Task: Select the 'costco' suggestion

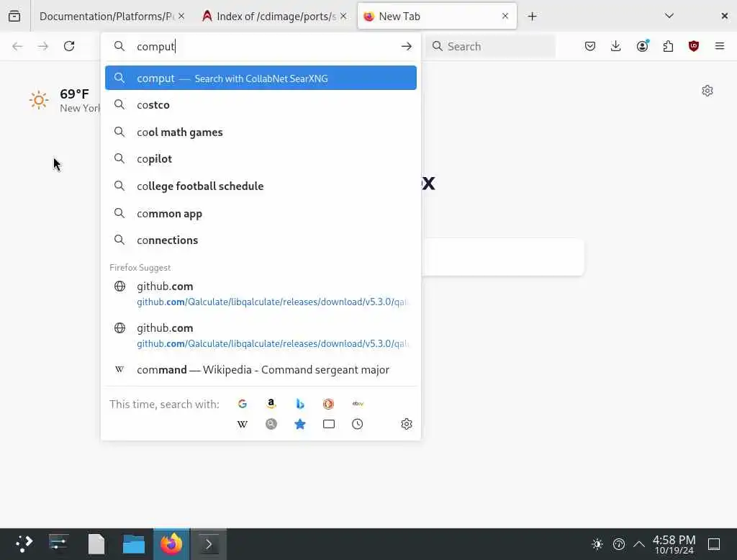Action: 261,105
